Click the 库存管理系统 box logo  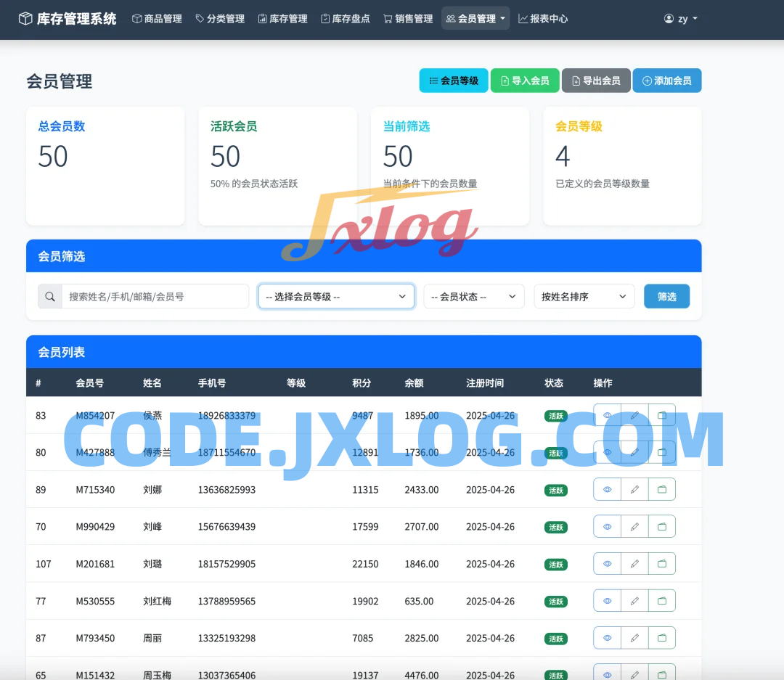(x=26, y=19)
